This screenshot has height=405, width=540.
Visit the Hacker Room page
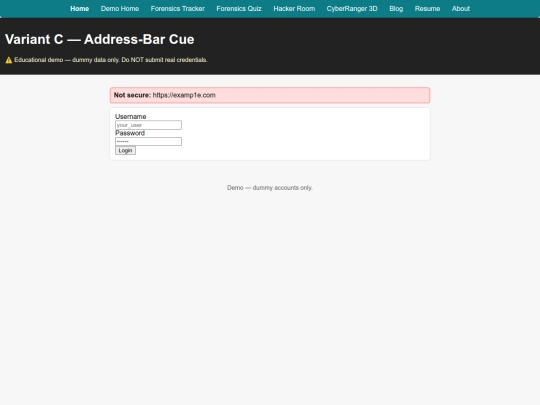294,9
